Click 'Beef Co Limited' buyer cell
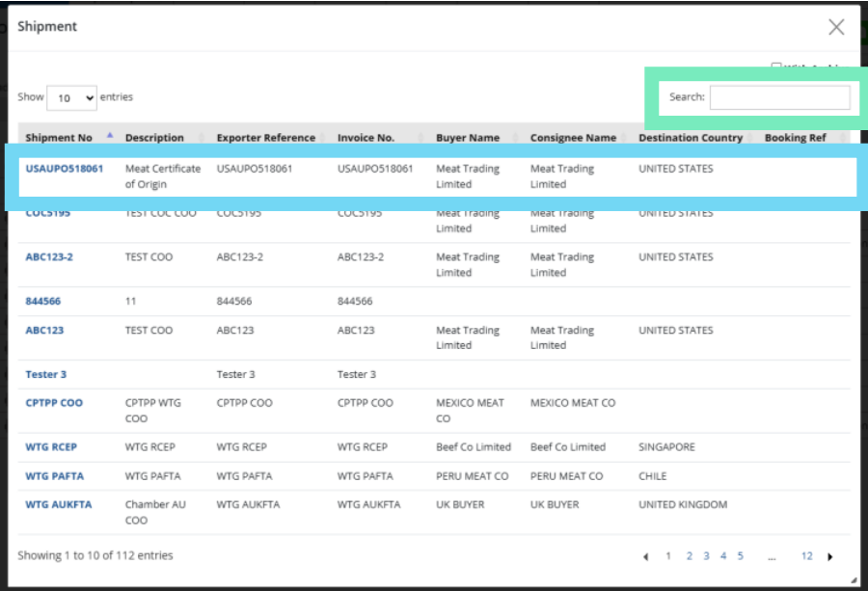This screenshot has width=868, height=591. pos(474,447)
